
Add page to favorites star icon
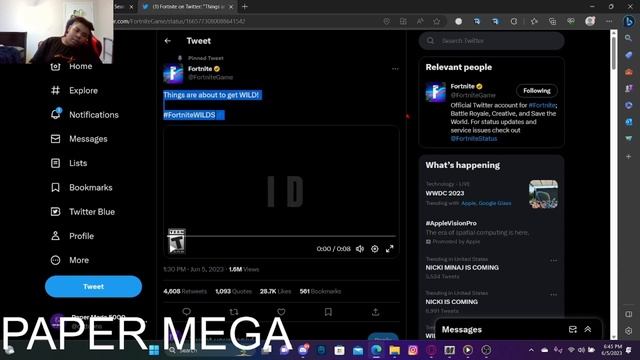(436, 21)
